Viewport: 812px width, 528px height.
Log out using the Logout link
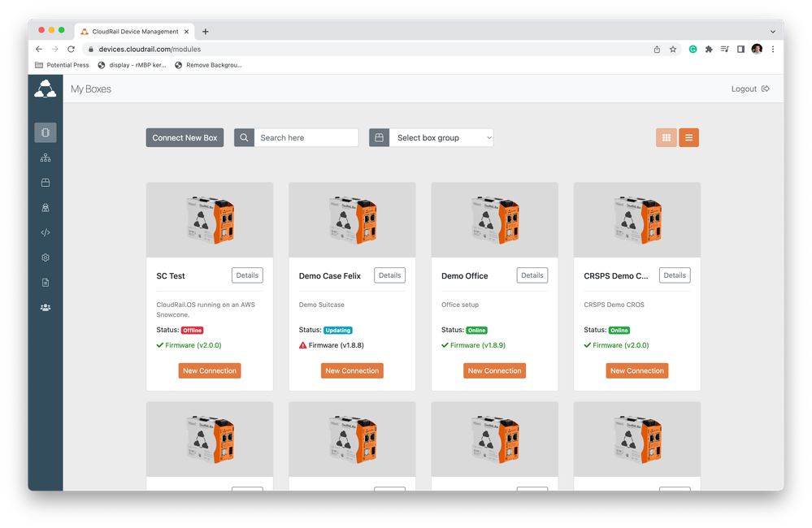[744, 89]
